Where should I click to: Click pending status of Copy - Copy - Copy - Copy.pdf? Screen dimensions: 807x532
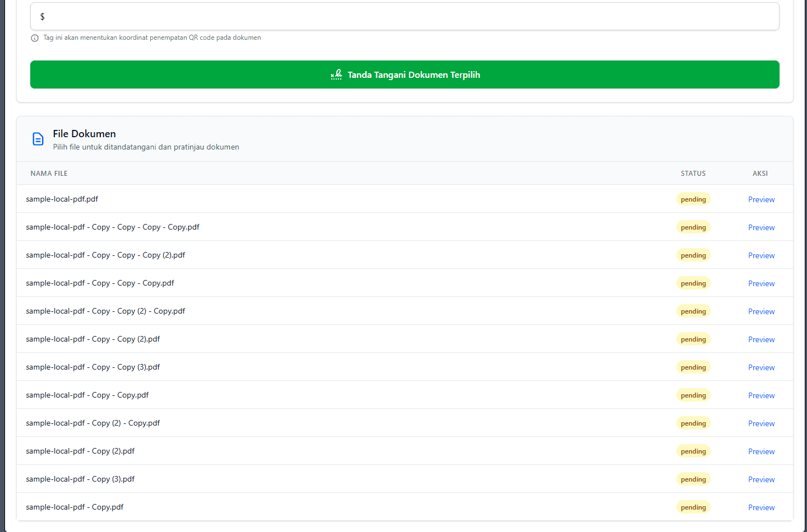pyautogui.click(x=693, y=227)
